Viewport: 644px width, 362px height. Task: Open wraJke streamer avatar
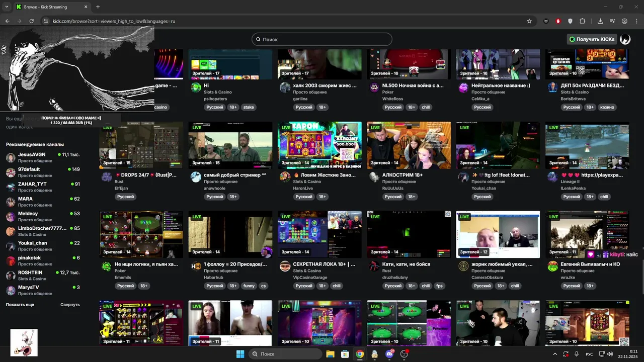553,266
